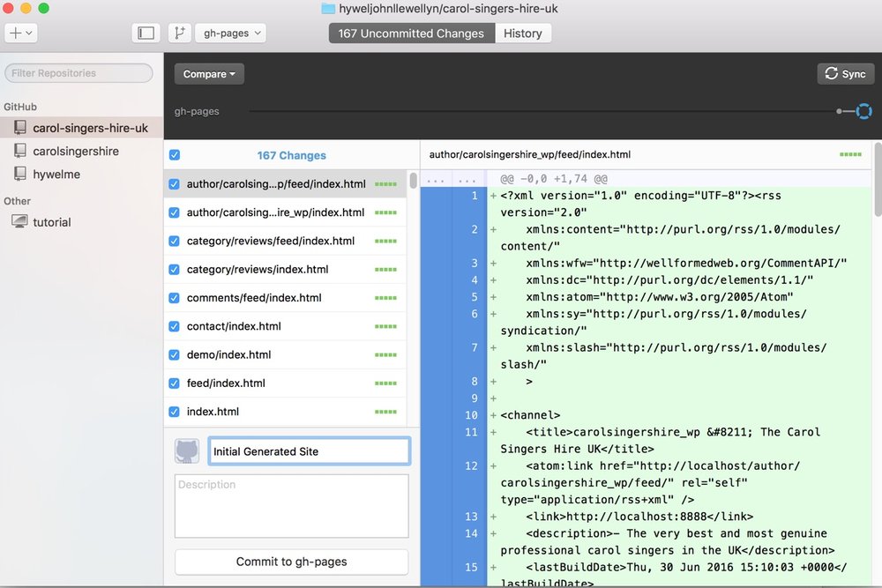This screenshot has width=882, height=588.
Task: Click the file list scrollbar thumb
Action: pos(414,181)
